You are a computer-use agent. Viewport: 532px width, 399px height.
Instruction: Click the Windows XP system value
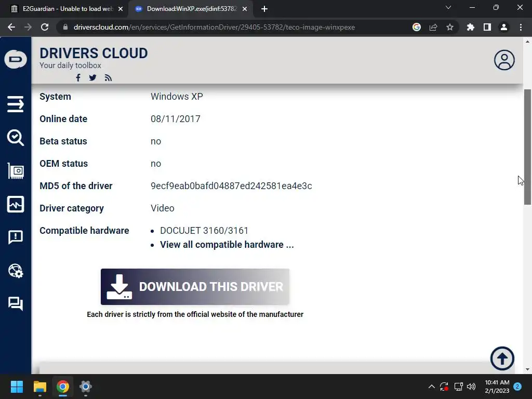[x=177, y=96]
